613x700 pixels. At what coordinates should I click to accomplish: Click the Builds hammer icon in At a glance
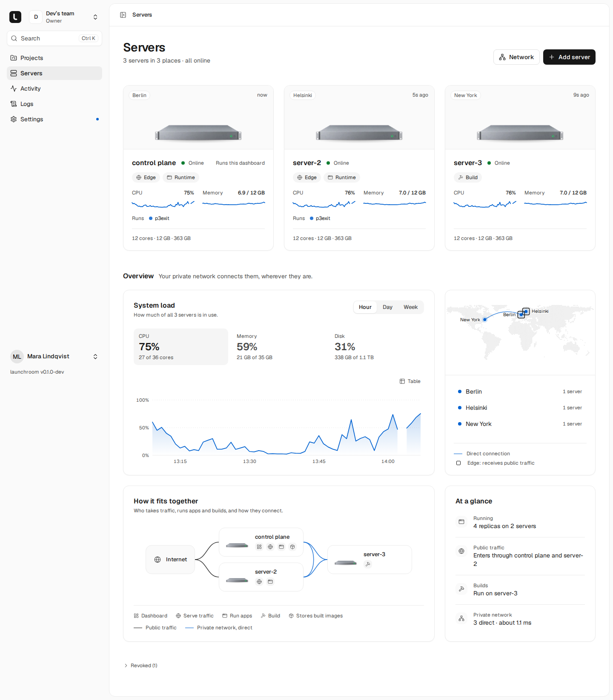[461, 589]
